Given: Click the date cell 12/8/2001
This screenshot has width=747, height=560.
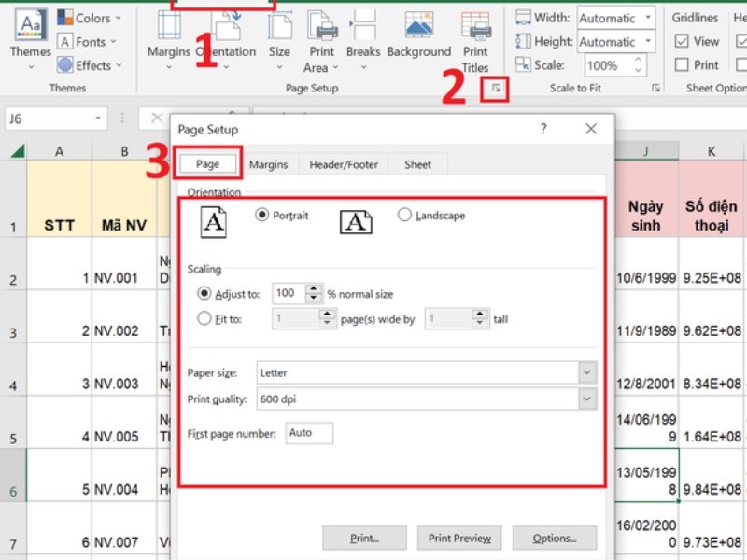Looking at the screenshot, I should click(x=646, y=370).
